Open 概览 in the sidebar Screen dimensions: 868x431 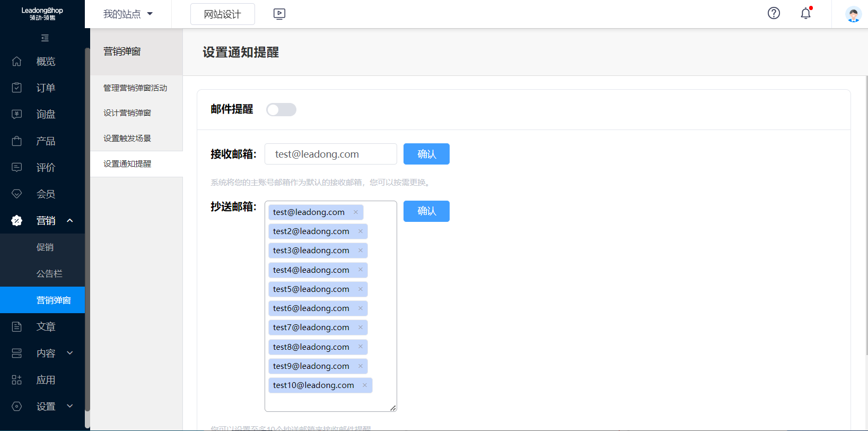tap(45, 62)
